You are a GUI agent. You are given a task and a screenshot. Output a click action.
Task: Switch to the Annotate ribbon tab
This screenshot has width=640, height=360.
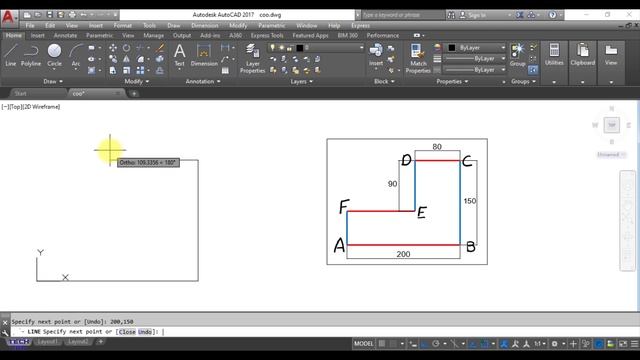tap(65, 36)
